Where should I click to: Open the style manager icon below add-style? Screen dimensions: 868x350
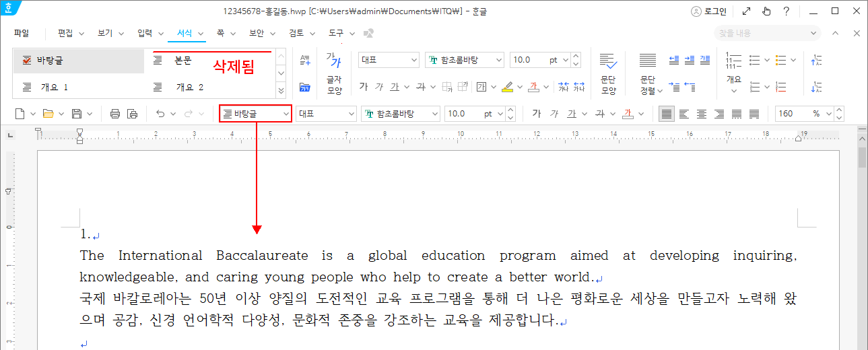pyautogui.click(x=305, y=87)
